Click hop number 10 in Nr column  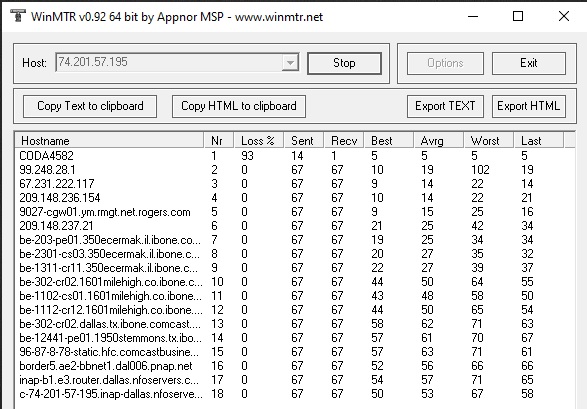pyautogui.click(x=217, y=282)
